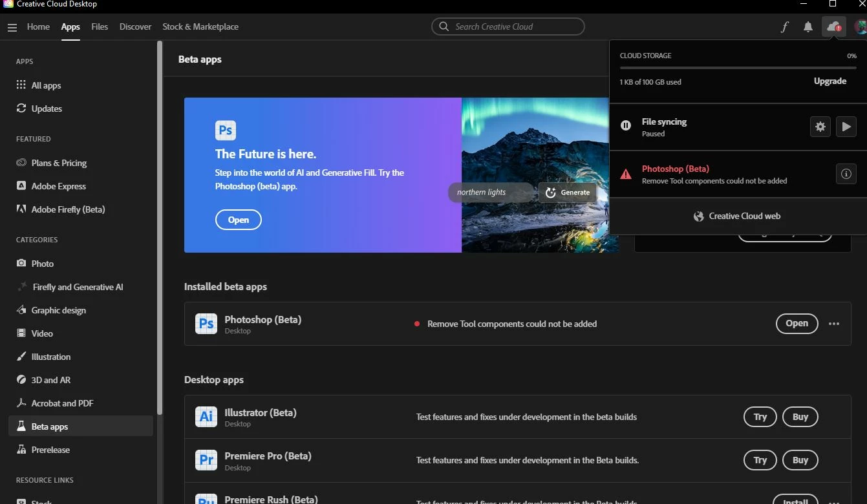Open Creative Cloud web link

(x=738, y=216)
